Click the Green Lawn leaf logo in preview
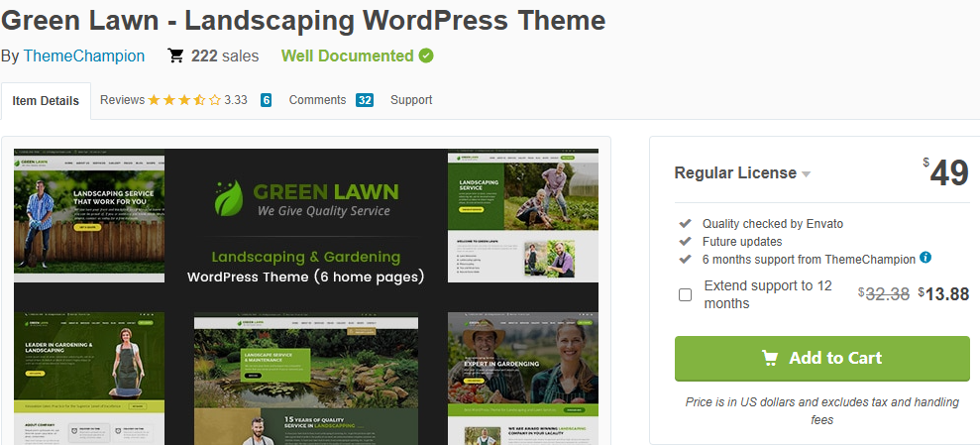Viewport: 980px width, 445px height. click(x=229, y=198)
